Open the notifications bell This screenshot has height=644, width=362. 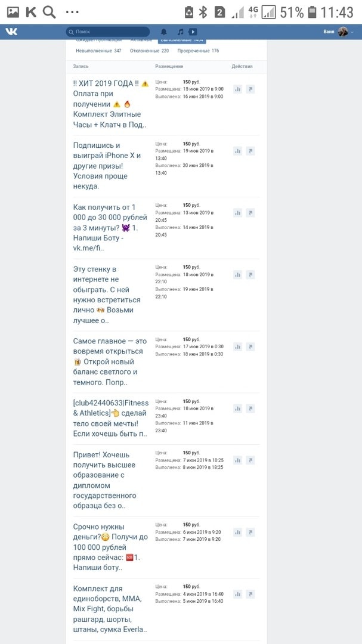(x=164, y=32)
